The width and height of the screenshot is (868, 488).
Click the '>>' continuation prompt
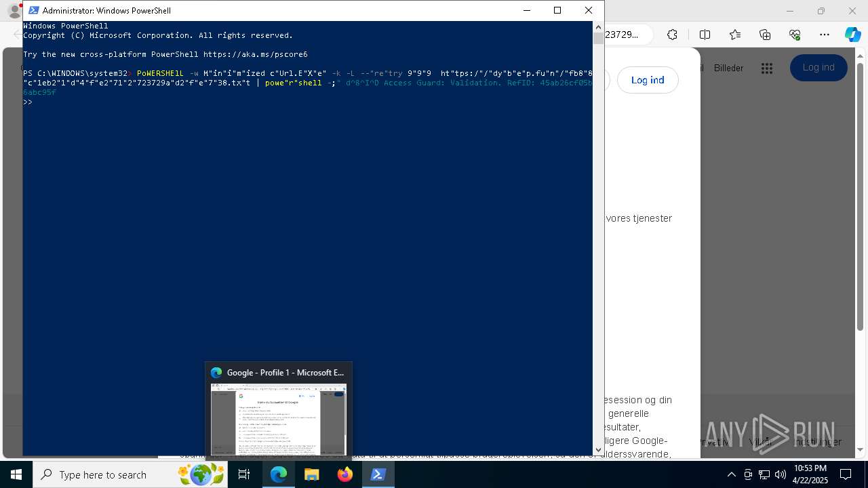(28, 102)
